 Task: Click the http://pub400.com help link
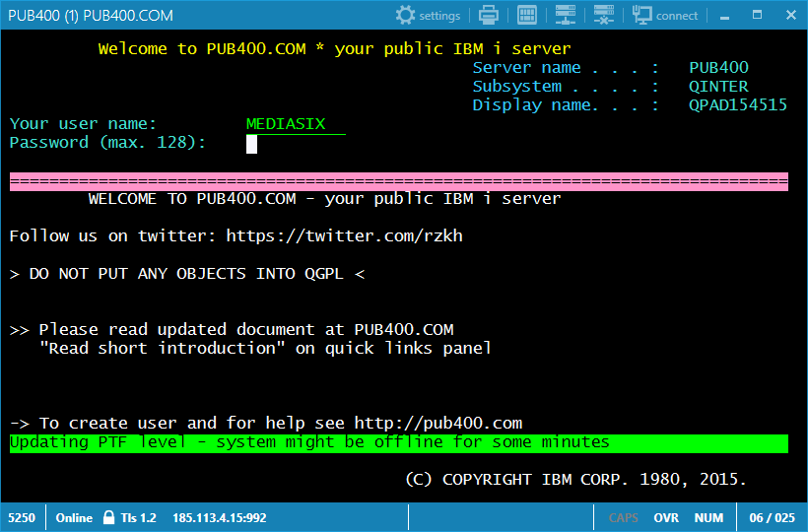pos(438,424)
